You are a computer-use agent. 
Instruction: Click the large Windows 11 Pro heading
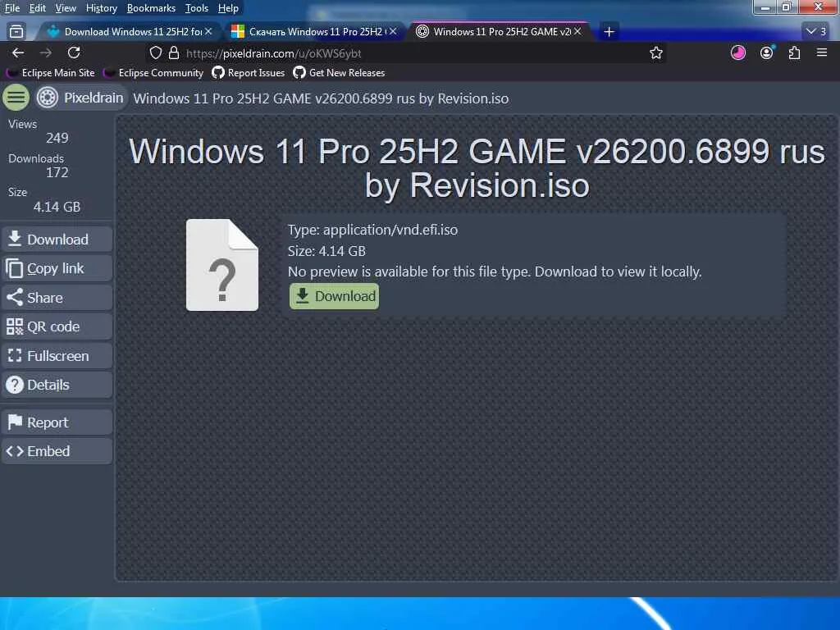coord(477,167)
